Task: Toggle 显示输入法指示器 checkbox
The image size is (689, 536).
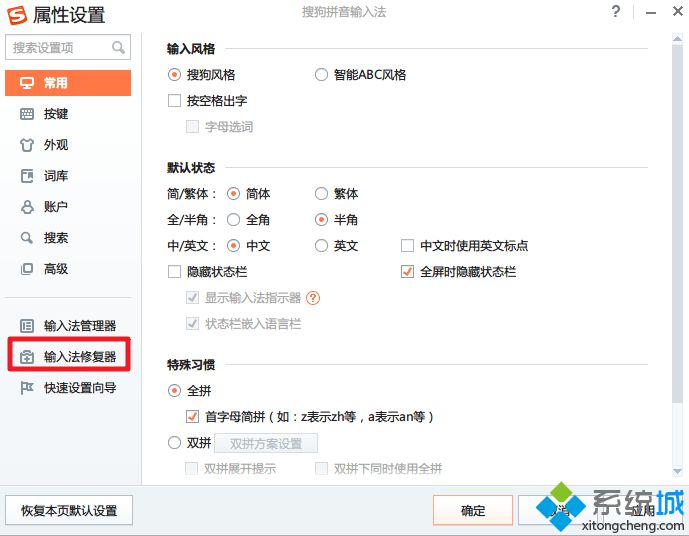Action: point(192,297)
